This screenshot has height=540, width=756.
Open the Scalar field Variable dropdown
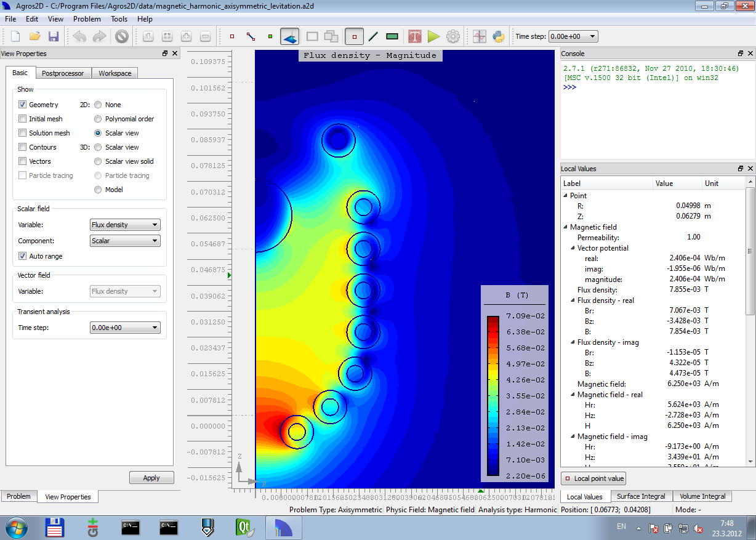pyautogui.click(x=125, y=225)
